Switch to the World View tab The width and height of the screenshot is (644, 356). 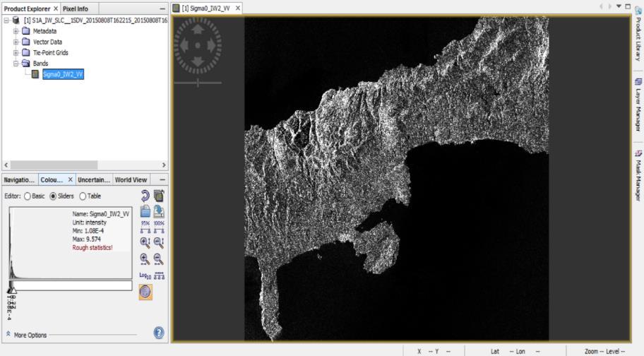tap(131, 180)
